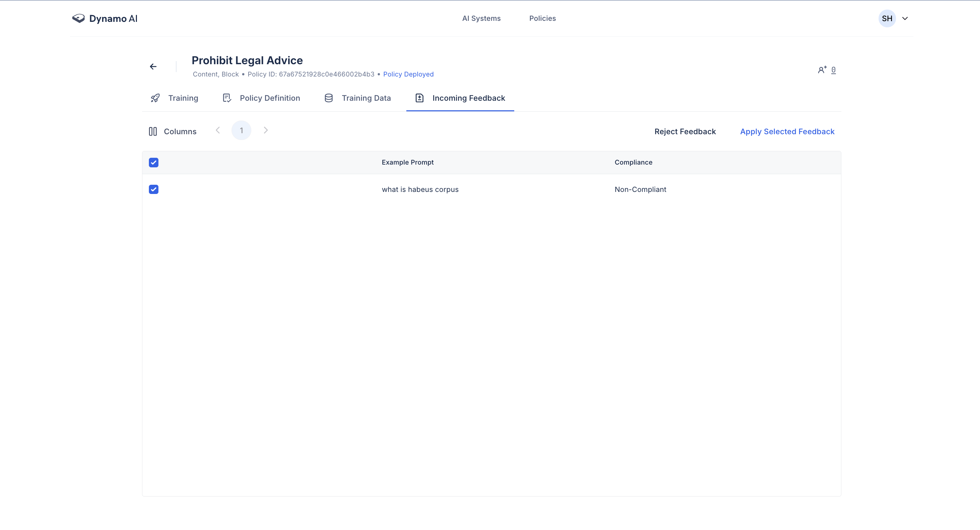Go to previous page chevron
Viewport: 980px width, 530px height.
tap(218, 130)
